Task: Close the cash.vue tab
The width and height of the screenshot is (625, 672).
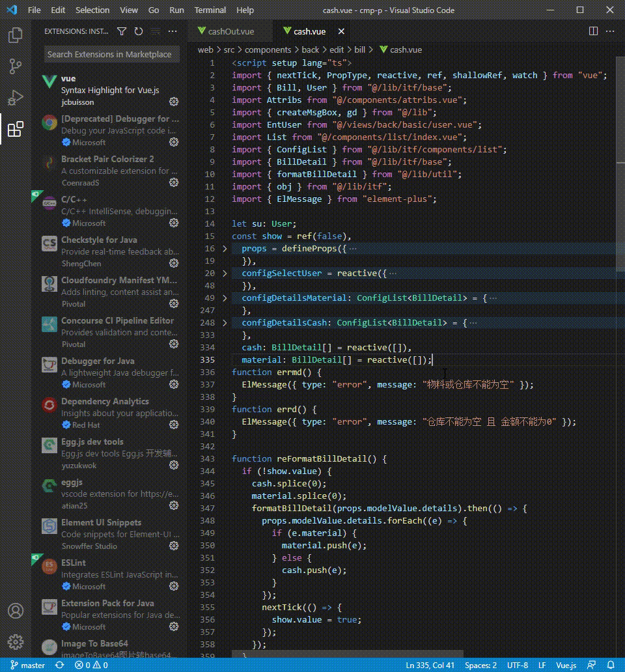Action: (x=341, y=31)
